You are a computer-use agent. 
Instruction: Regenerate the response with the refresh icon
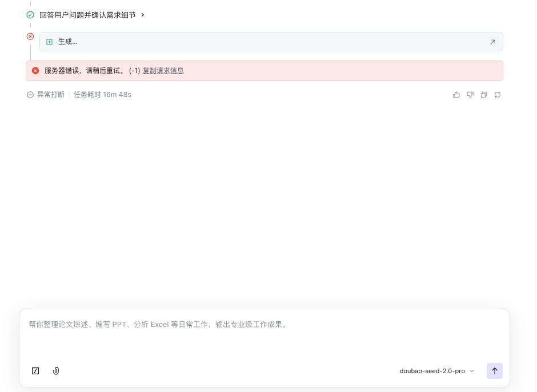[x=497, y=95]
